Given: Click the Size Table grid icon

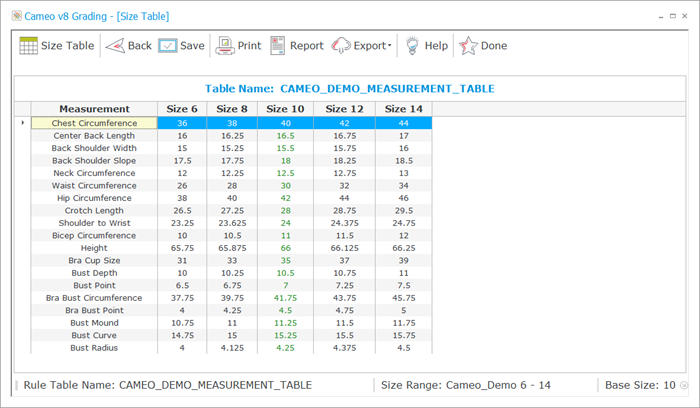Looking at the screenshot, I should (x=28, y=46).
